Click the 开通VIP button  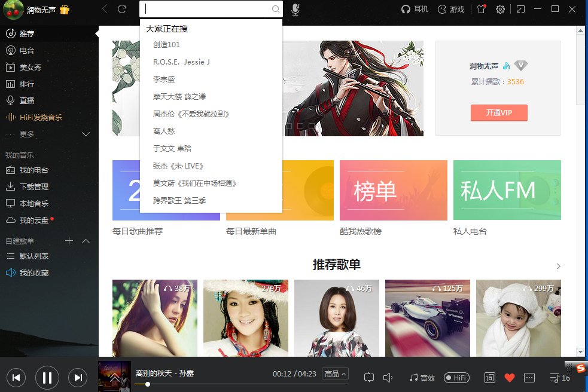[x=499, y=112]
